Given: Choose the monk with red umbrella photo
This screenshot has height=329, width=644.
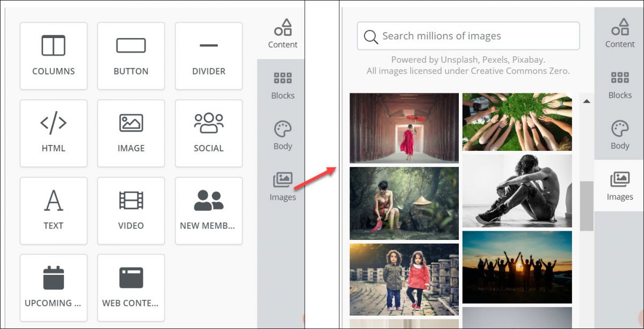Looking at the screenshot, I should 404,128.
